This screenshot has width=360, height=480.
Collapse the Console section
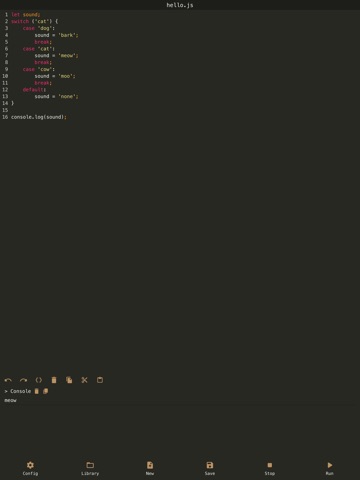point(17,391)
